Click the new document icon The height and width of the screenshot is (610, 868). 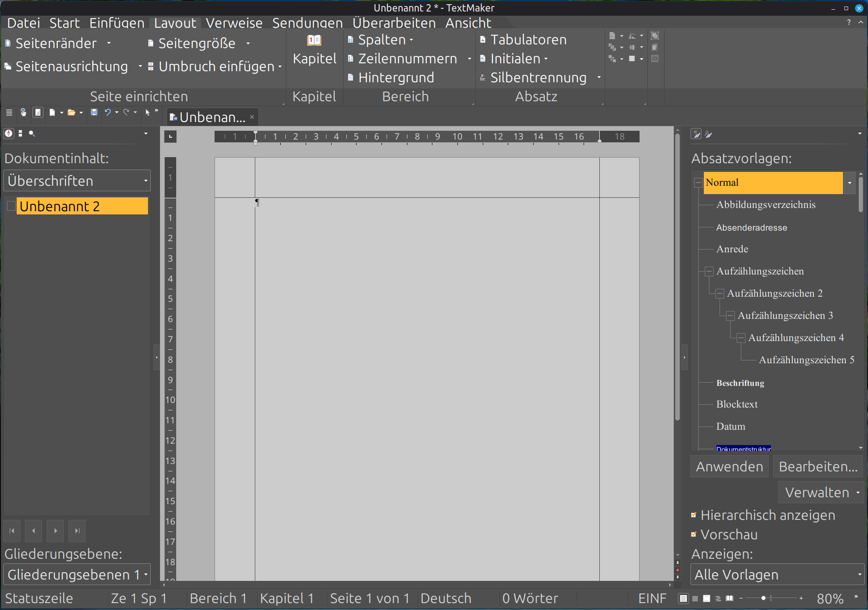[x=52, y=112]
